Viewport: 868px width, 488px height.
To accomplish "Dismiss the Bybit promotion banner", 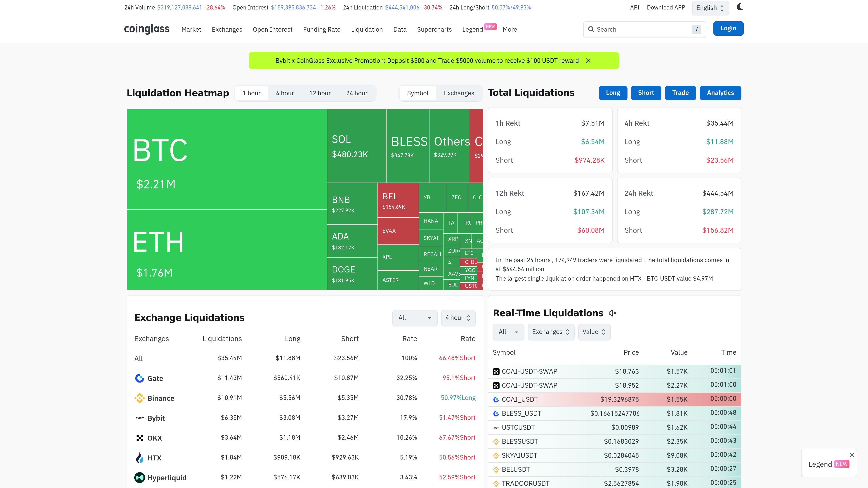I will click(x=588, y=61).
